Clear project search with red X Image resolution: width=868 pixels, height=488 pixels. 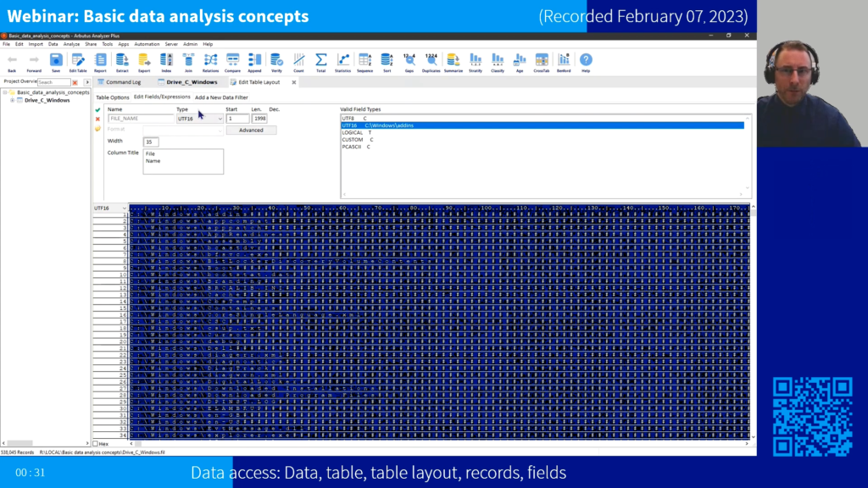click(75, 82)
